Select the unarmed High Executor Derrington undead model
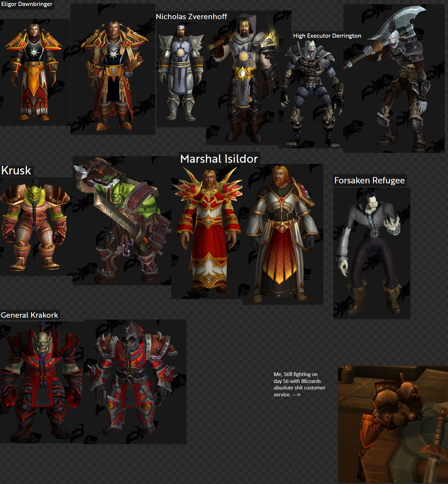 click(311, 93)
